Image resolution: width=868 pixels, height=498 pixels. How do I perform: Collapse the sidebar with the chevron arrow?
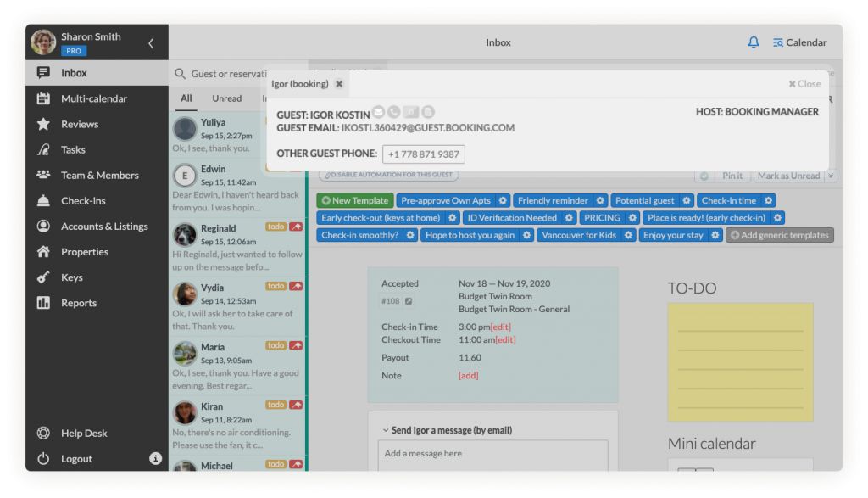pyautogui.click(x=151, y=42)
